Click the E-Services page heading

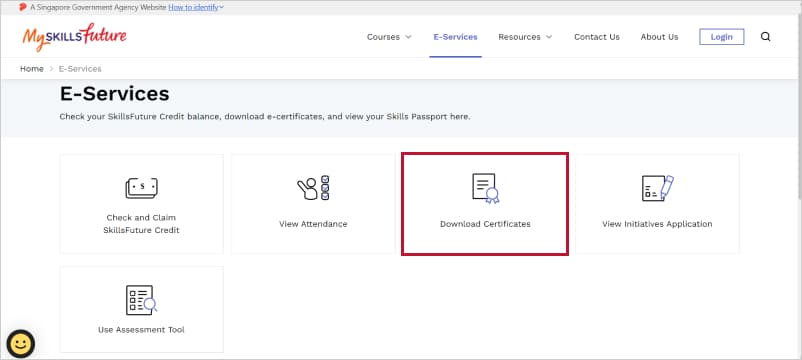[x=115, y=94]
